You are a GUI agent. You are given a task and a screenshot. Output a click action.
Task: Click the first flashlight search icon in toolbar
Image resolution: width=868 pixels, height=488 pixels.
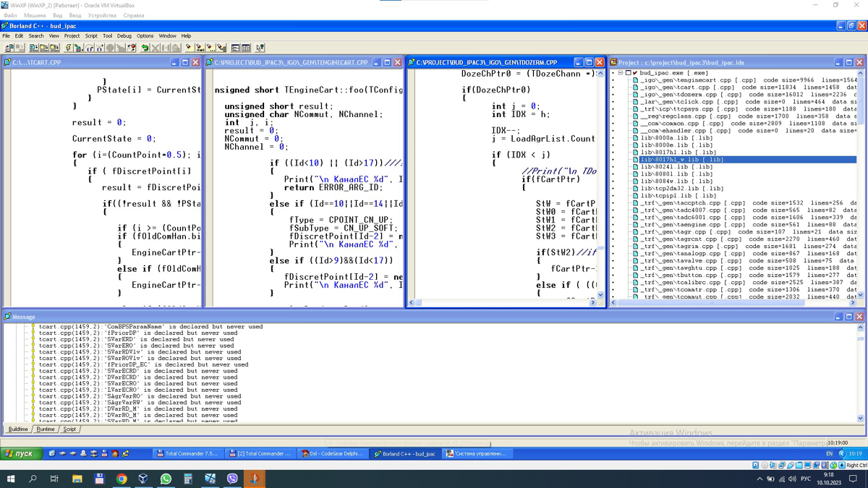click(x=188, y=48)
